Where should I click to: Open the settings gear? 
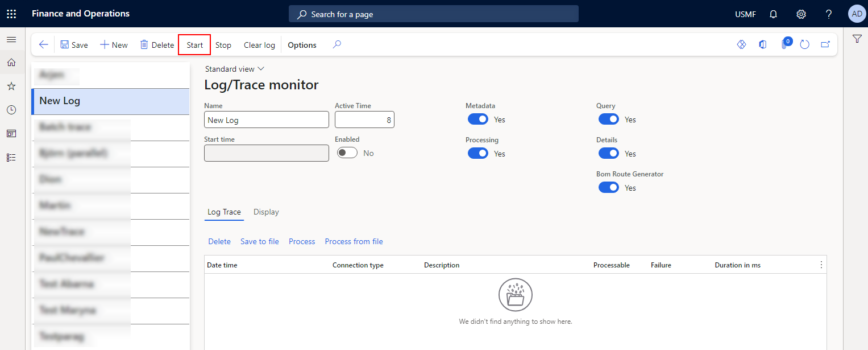click(801, 14)
